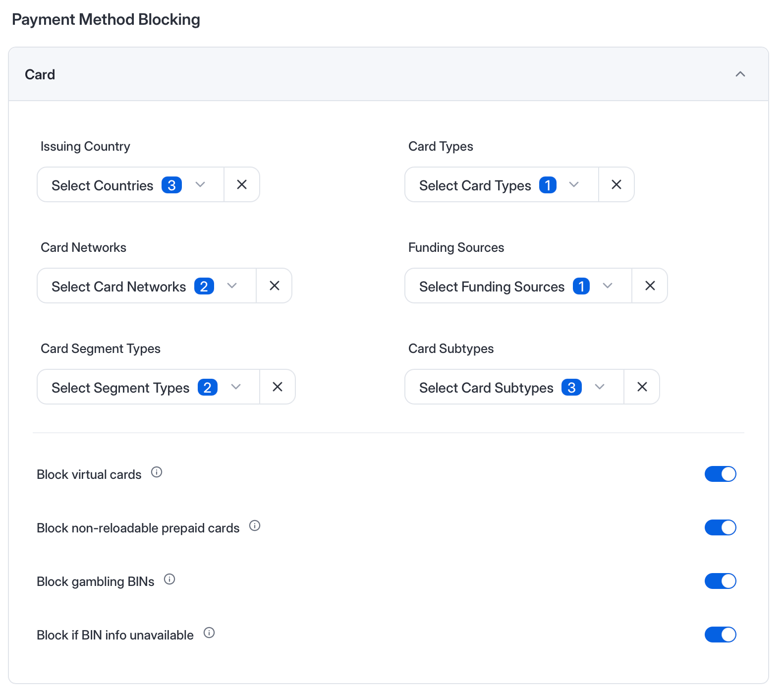Click the Card Networks label
The image size is (784, 697).
(83, 247)
